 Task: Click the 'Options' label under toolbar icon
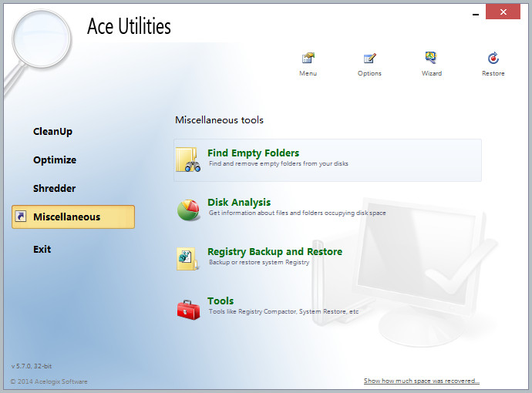(369, 73)
